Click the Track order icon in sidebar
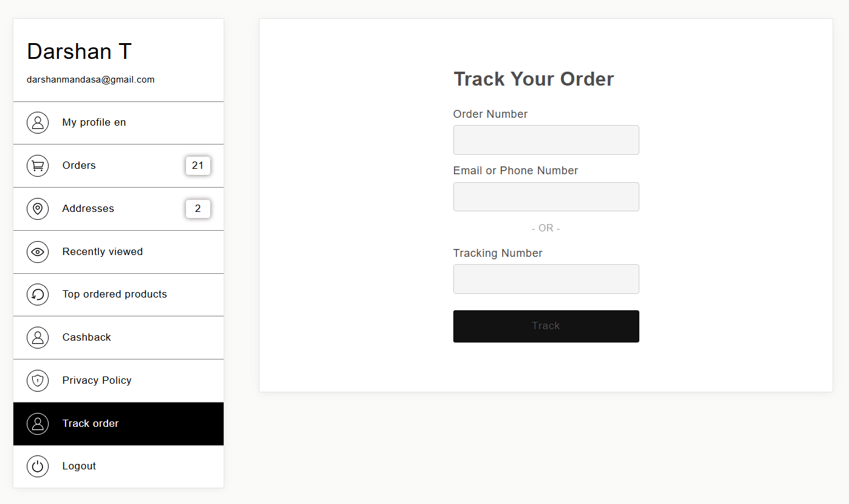The height and width of the screenshot is (504, 849). pos(38,424)
